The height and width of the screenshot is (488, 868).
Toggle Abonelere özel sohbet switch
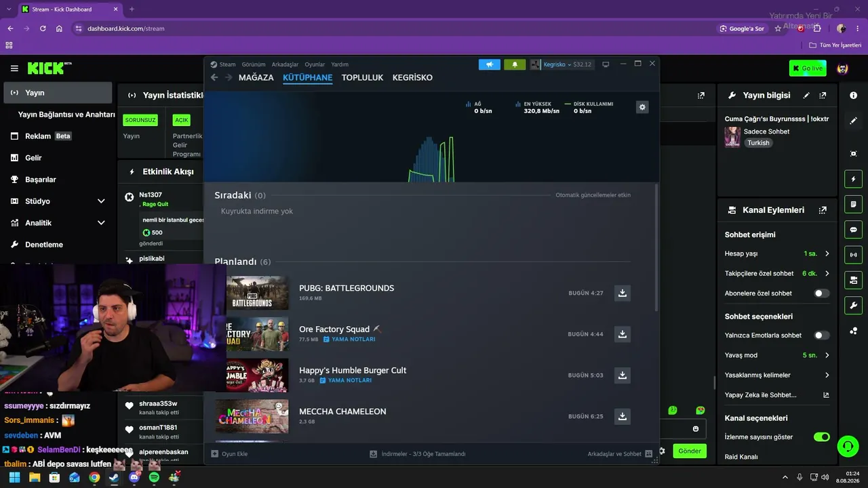tap(821, 293)
